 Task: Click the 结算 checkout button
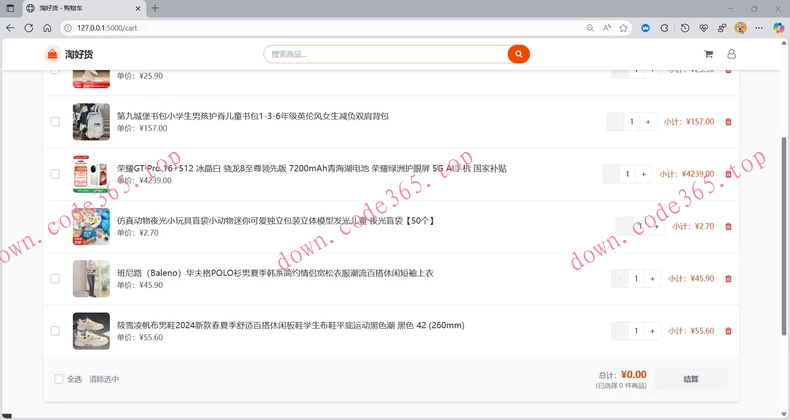click(691, 379)
